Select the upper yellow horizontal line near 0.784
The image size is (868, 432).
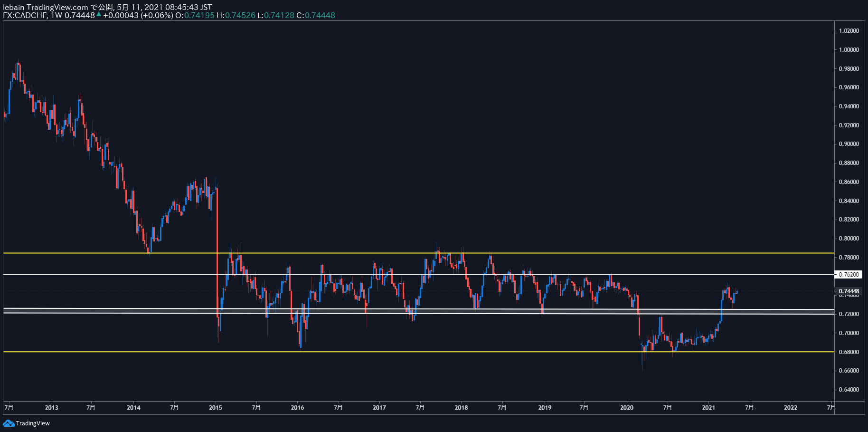pos(418,253)
